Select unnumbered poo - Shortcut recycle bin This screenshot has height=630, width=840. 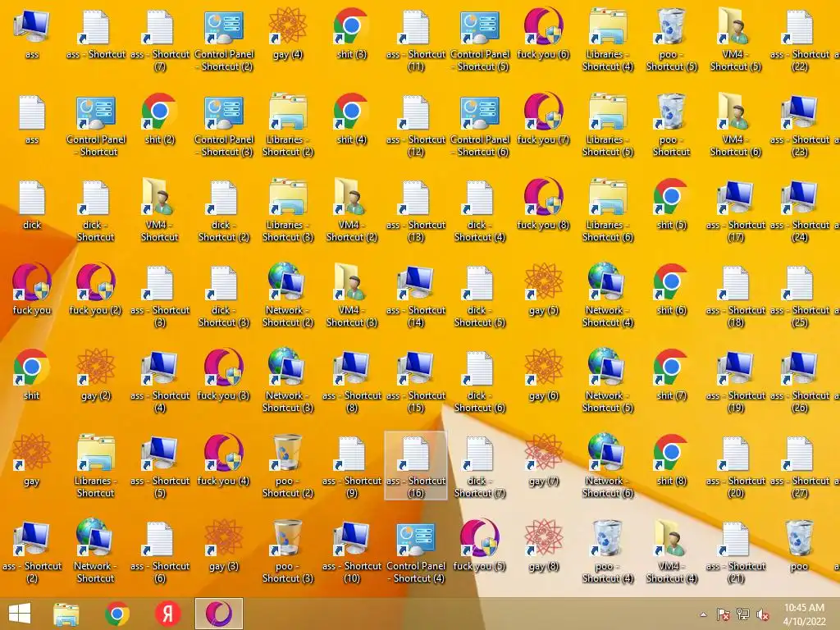pos(672,125)
